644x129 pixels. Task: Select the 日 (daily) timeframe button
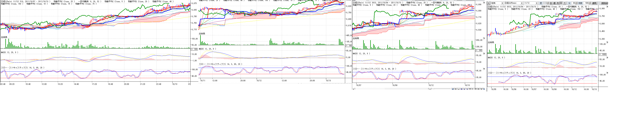[551, 3]
